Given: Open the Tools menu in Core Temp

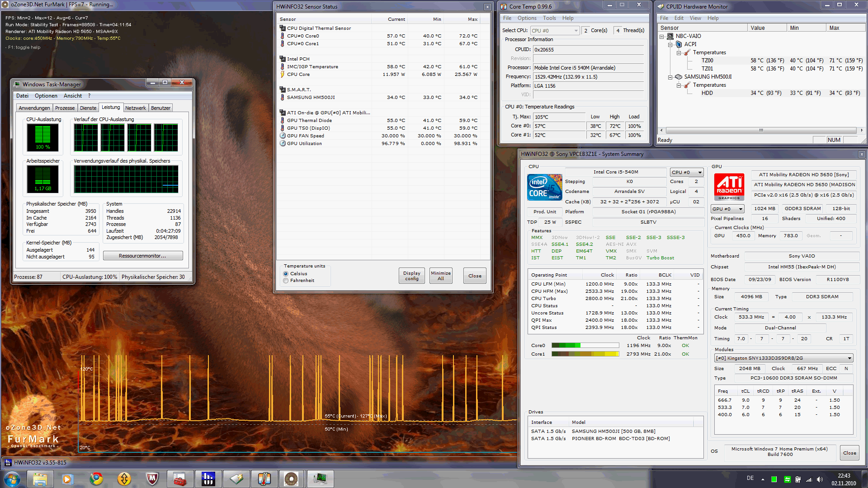Looking at the screenshot, I should click(549, 18).
